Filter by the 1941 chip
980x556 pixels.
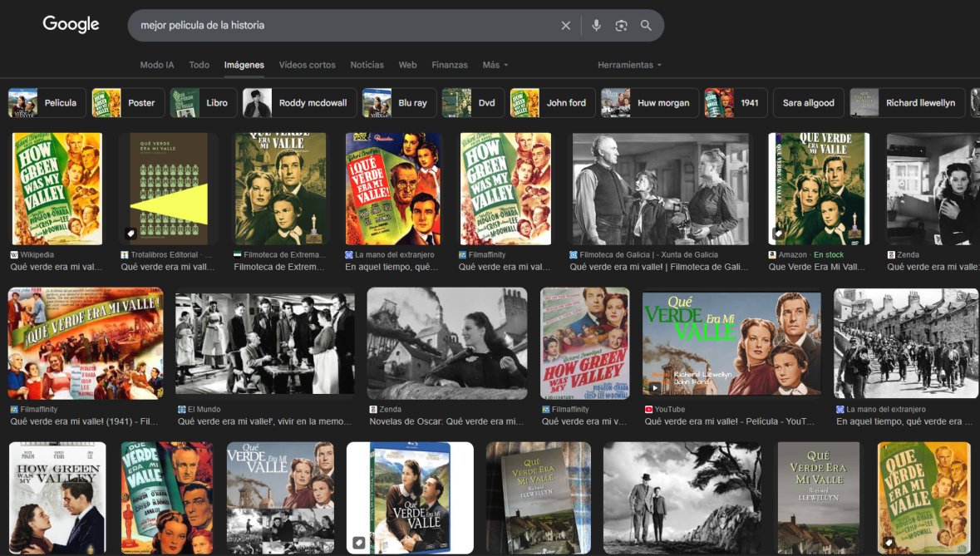(x=736, y=103)
